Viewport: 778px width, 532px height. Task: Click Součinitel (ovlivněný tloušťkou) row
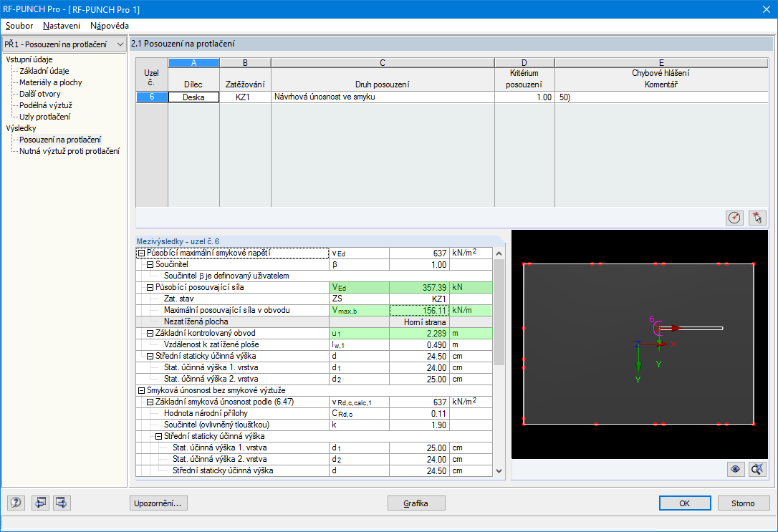coord(314,425)
